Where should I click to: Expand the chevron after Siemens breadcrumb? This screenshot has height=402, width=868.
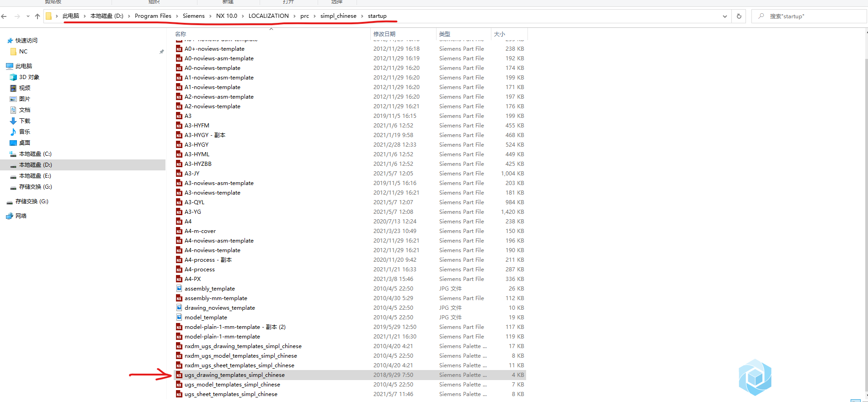(x=211, y=16)
